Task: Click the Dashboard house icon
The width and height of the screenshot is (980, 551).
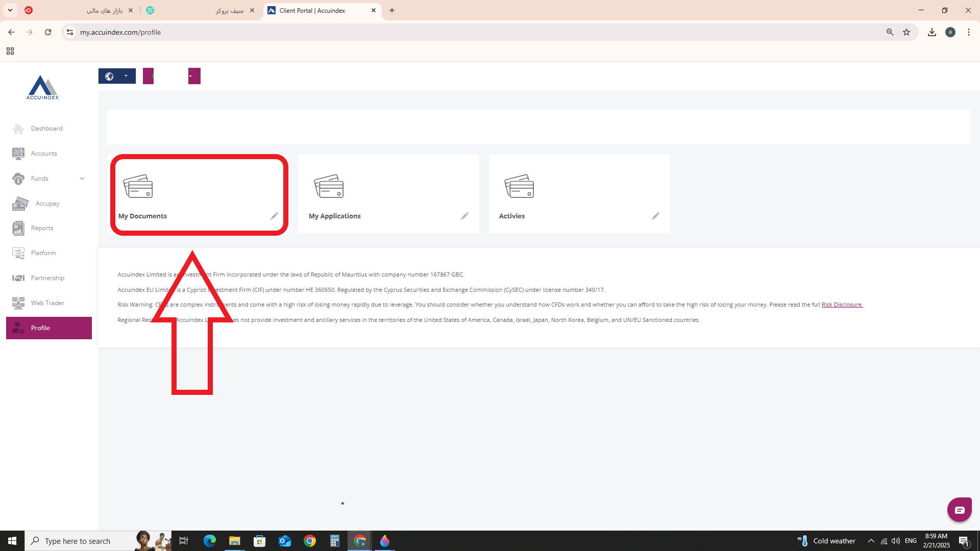Action: pos(18,129)
